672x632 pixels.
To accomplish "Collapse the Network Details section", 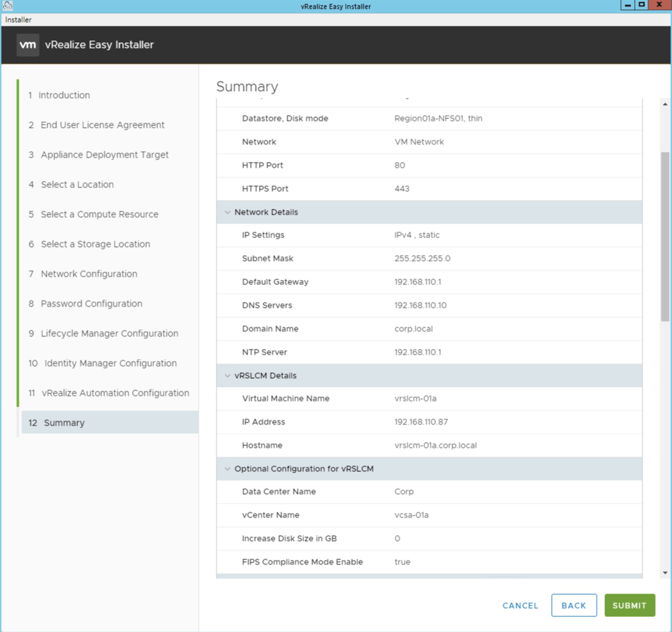I will click(x=228, y=213).
